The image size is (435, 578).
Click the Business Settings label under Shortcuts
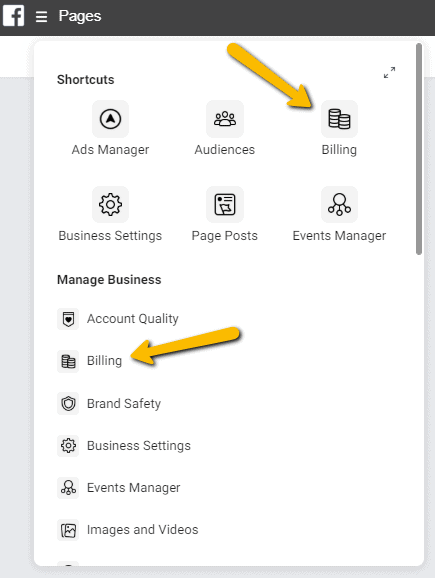[x=110, y=236]
